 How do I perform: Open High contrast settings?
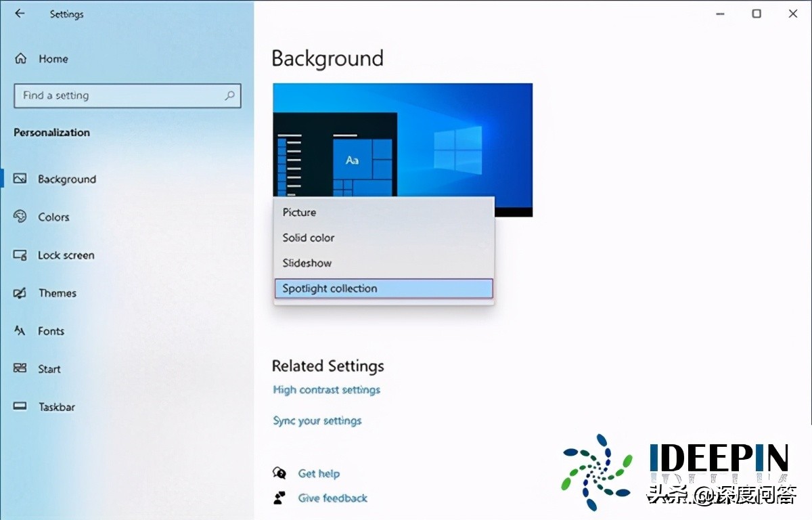click(326, 390)
